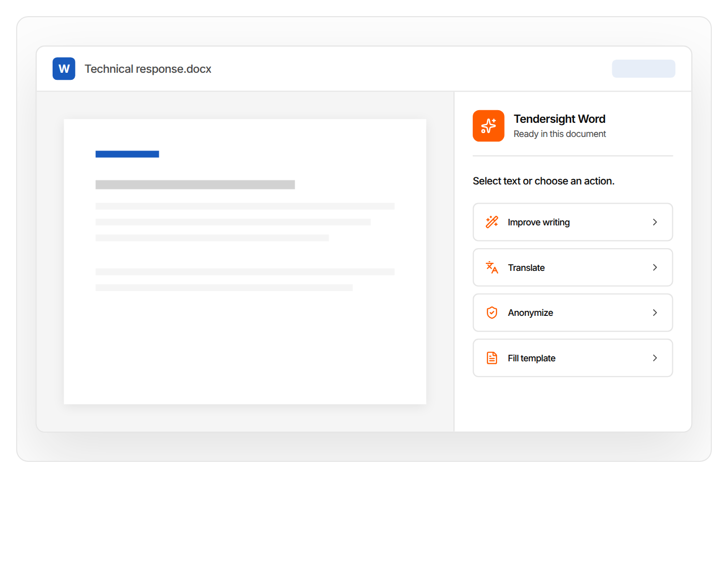Click the Anonymize shield icon
The width and height of the screenshot is (728, 566).
(492, 313)
